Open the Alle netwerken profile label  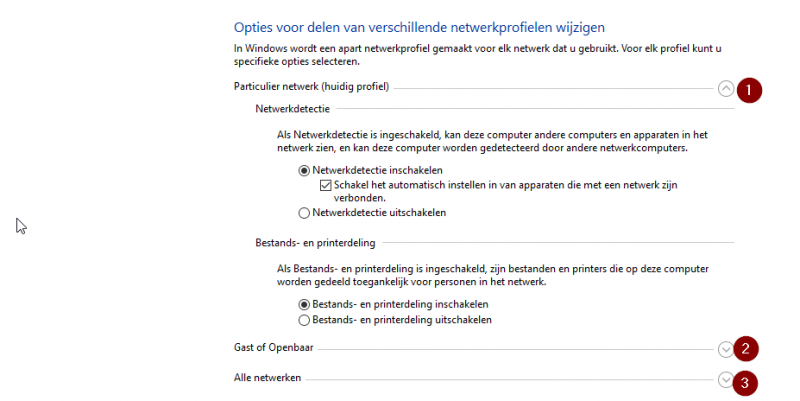[267, 378]
